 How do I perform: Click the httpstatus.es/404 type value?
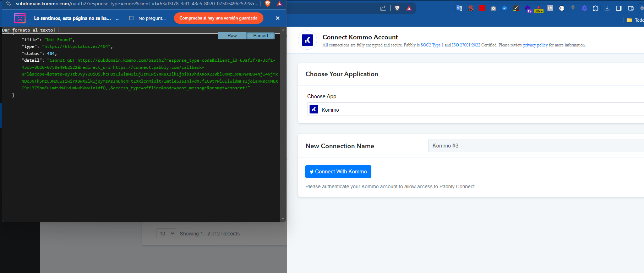pyautogui.click(x=76, y=46)
